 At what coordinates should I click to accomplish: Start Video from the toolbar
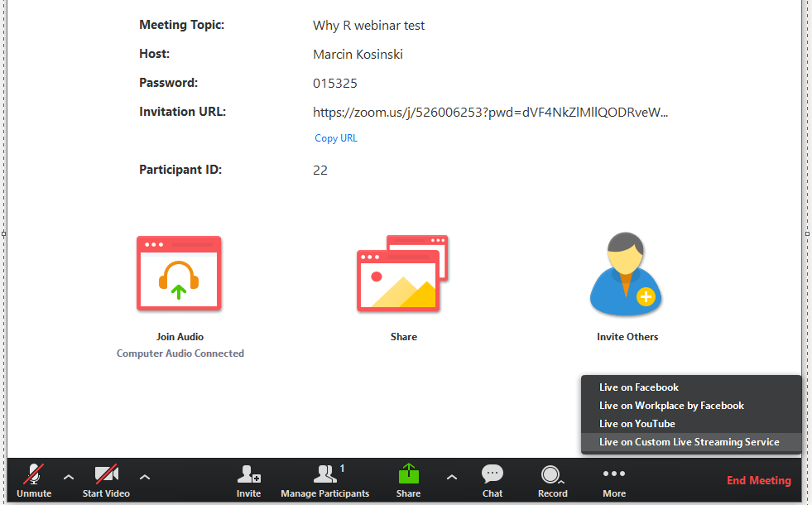click(106, 481)
